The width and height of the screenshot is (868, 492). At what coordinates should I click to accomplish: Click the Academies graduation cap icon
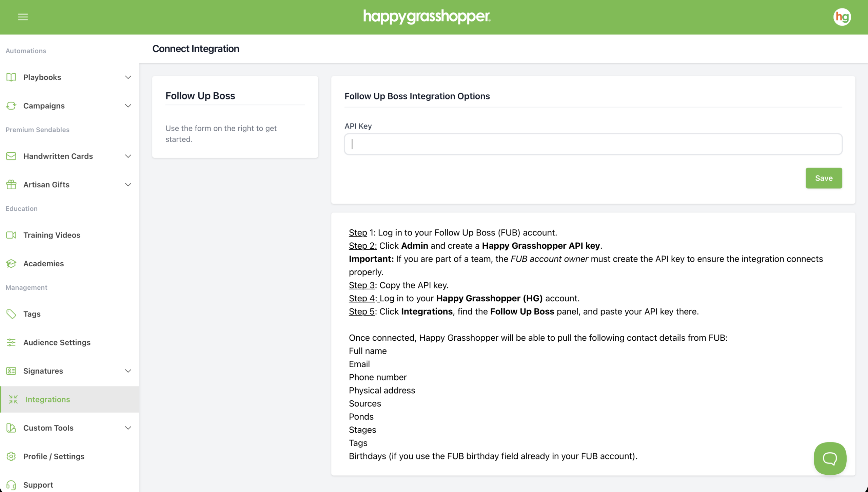coord(11,263)
